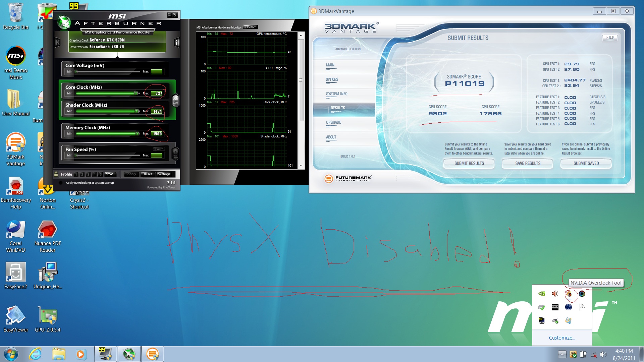644x362 pixels.
Task: Toggle Apply overclocking at system startup
Action: (x=61, y=183)
